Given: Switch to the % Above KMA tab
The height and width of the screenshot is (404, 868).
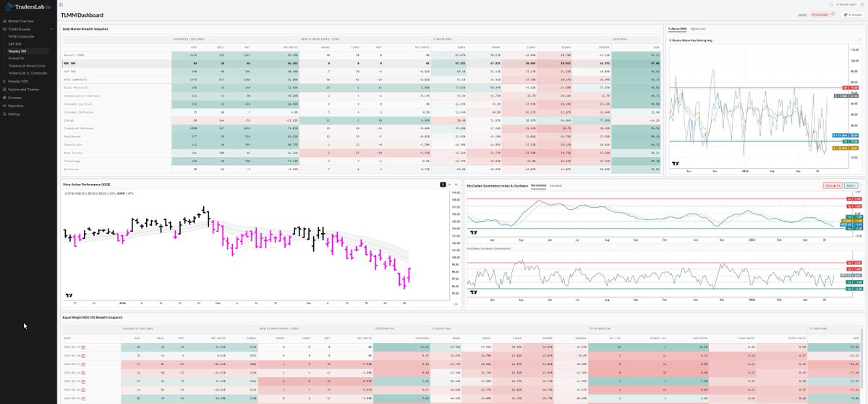Looking at the screenshot, I should tap(678, 28).
